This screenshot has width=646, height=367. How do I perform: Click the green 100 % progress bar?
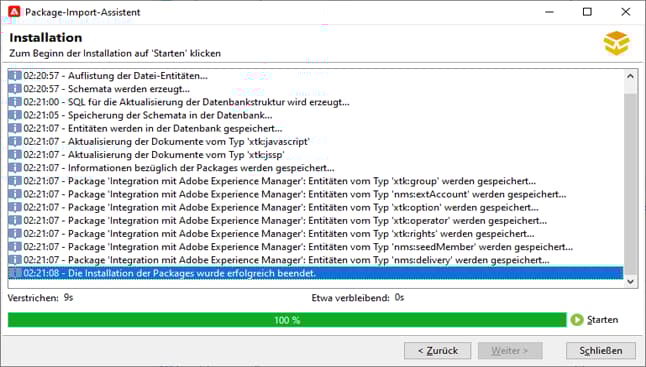[x=287, y=320]
